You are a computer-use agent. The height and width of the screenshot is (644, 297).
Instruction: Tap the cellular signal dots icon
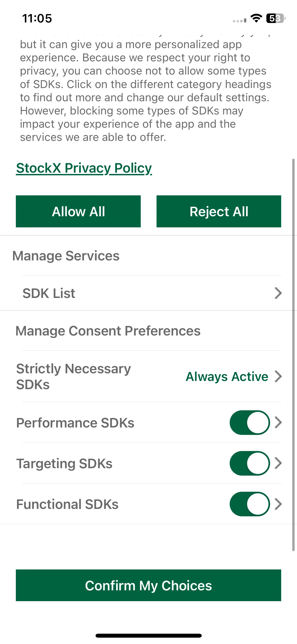pos(239,21)
